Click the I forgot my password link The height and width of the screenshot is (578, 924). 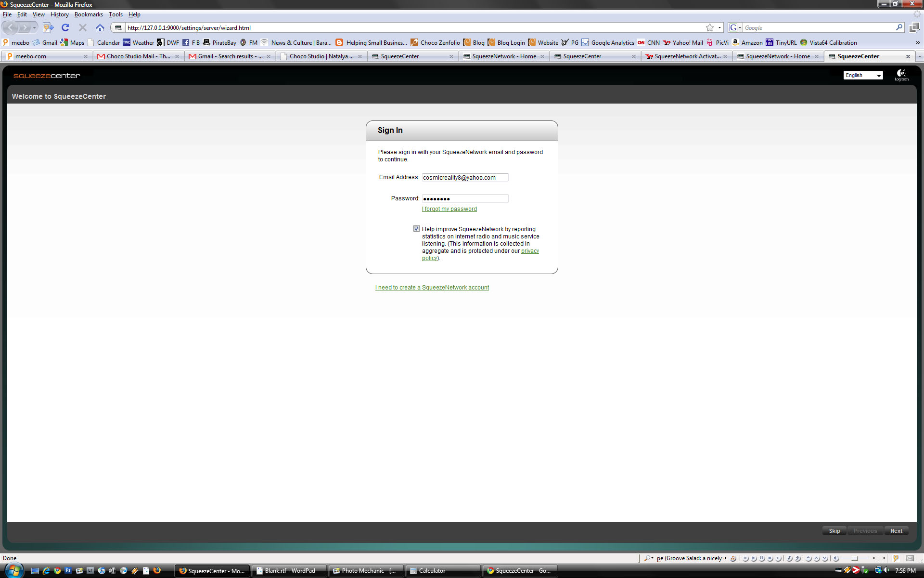pos(449,209)
